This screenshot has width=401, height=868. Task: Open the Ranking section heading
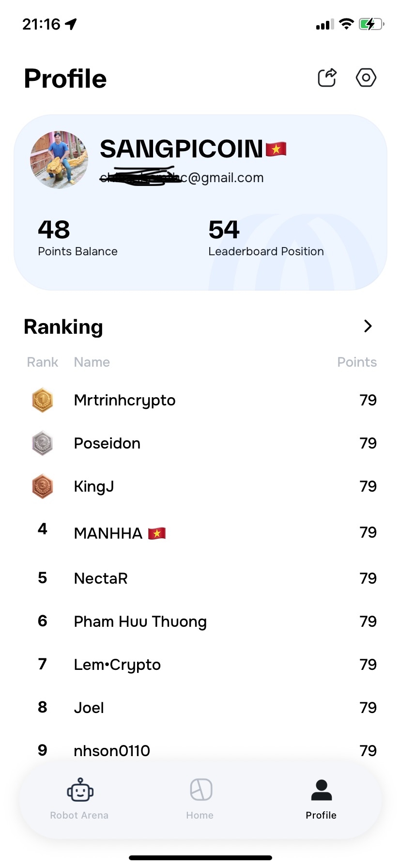click(x=63, y=327)
